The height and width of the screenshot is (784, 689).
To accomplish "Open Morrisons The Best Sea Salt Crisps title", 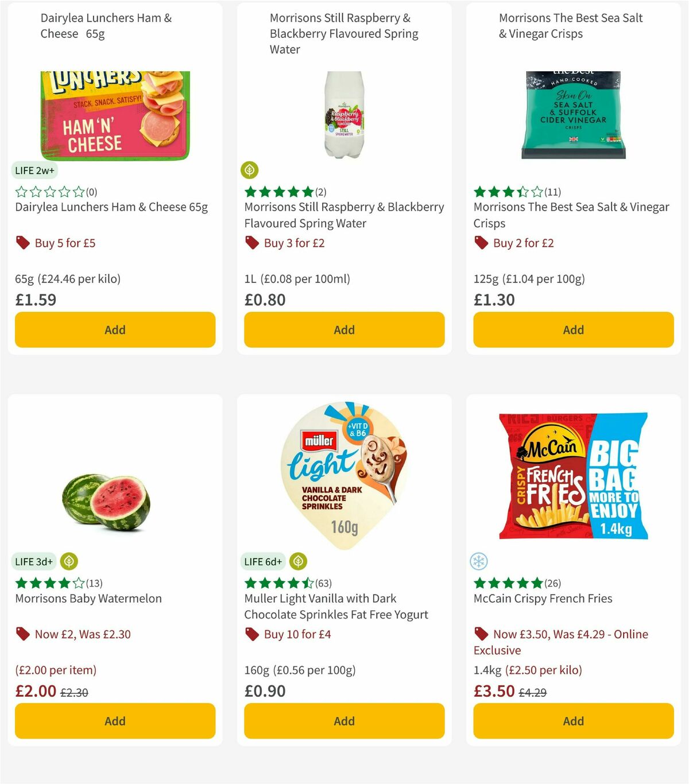I will point(571,215).
